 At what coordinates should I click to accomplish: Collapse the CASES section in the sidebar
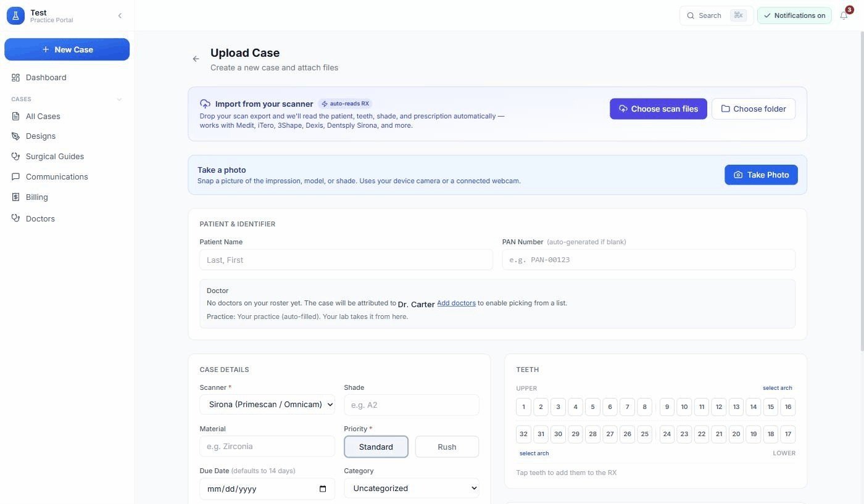pos(119,99)
